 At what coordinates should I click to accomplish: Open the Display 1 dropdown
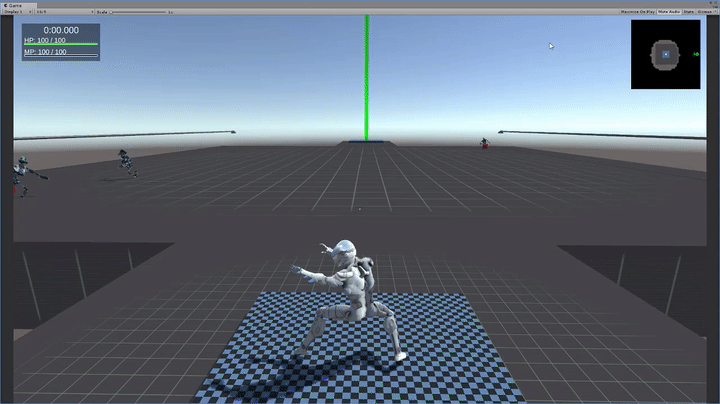(x=19, y=11)
